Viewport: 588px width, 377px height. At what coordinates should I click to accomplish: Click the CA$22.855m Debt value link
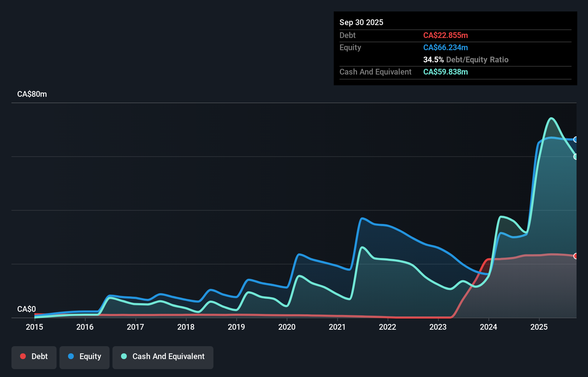(446, 35)
